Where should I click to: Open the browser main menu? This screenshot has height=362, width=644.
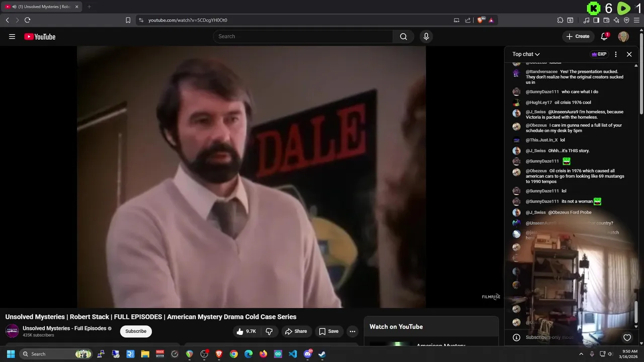[x=637, y=20]
